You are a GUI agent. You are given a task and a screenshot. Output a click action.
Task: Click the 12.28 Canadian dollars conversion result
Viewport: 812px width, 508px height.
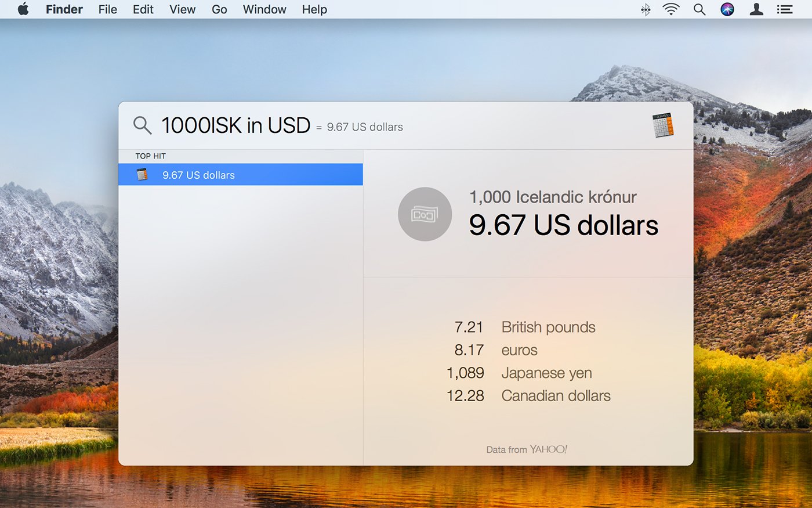pos(529,395)
